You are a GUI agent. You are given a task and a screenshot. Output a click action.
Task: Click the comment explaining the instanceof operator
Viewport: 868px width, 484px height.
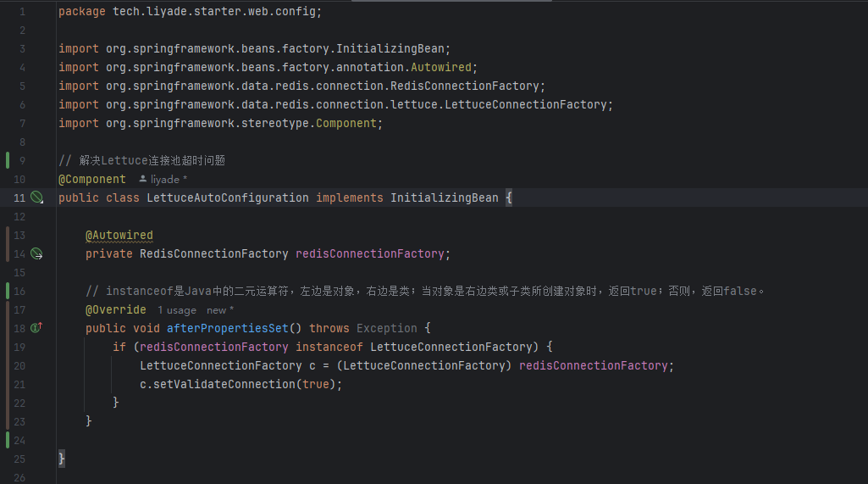point(424,291)
